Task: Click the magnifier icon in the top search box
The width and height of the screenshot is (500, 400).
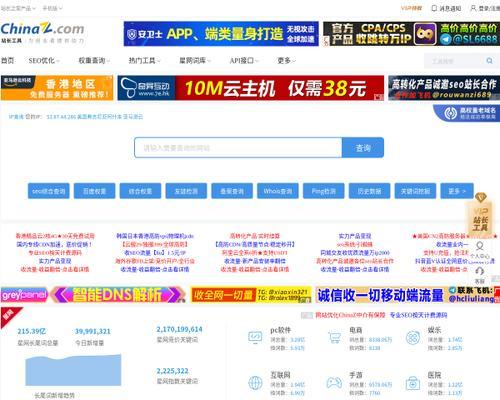Action: pos(489,61)
